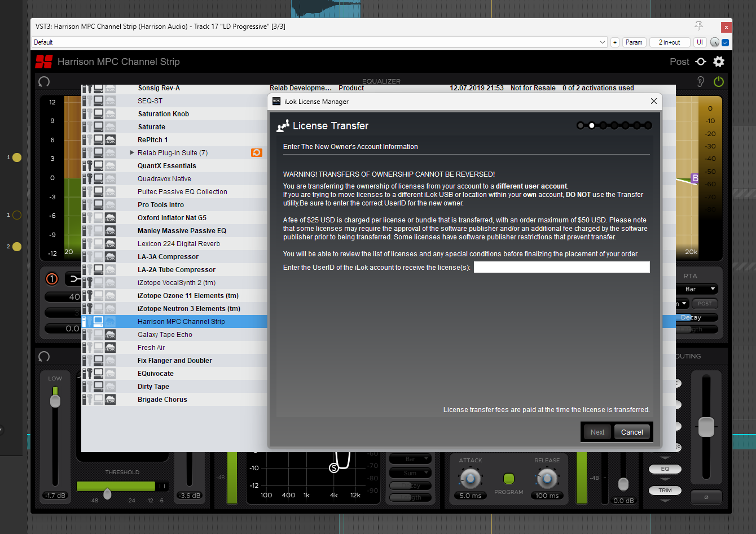
Task: Open the RTA Bar dropdown
Action: (697, 289)
